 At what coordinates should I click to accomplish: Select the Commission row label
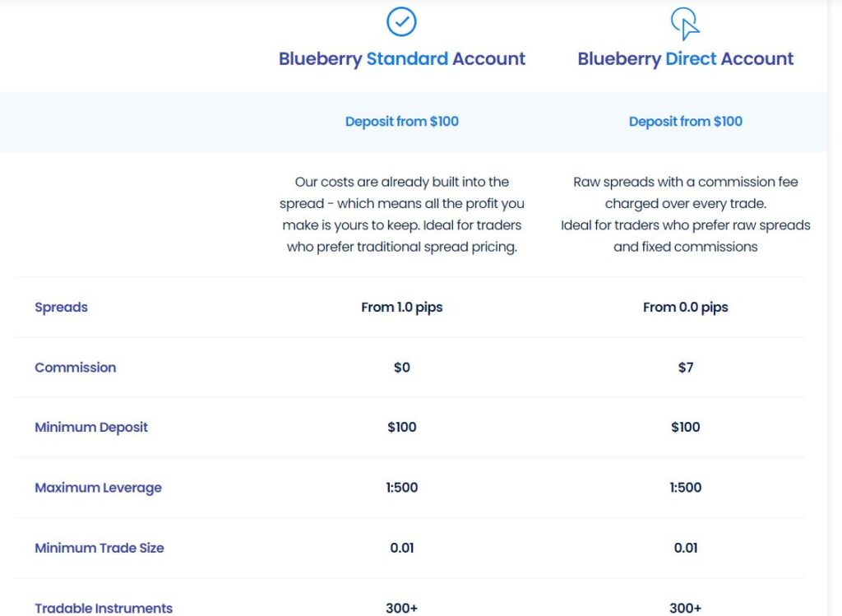pos(75,368)
